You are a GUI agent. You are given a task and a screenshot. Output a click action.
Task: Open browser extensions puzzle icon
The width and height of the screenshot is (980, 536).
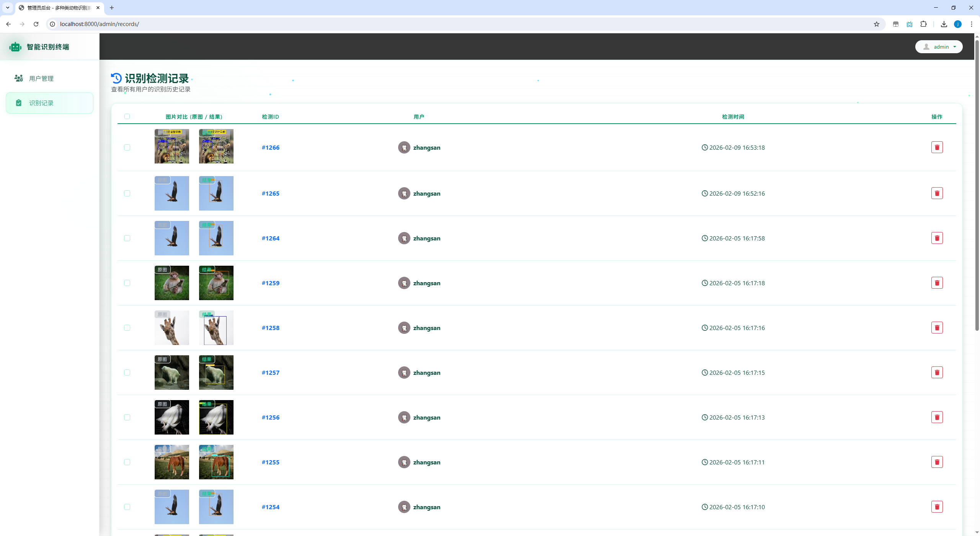tap(923, 24)
